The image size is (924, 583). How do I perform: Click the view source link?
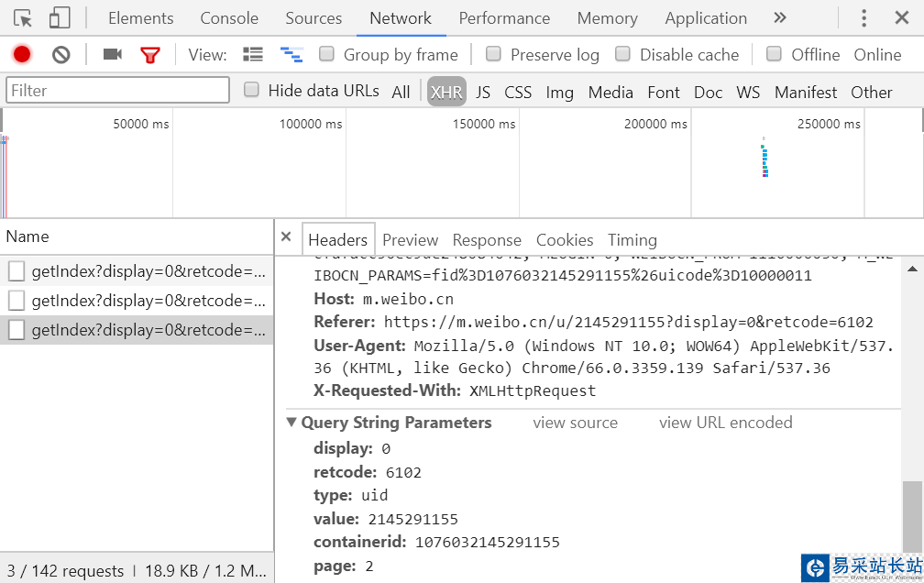(x=575, y=423)
